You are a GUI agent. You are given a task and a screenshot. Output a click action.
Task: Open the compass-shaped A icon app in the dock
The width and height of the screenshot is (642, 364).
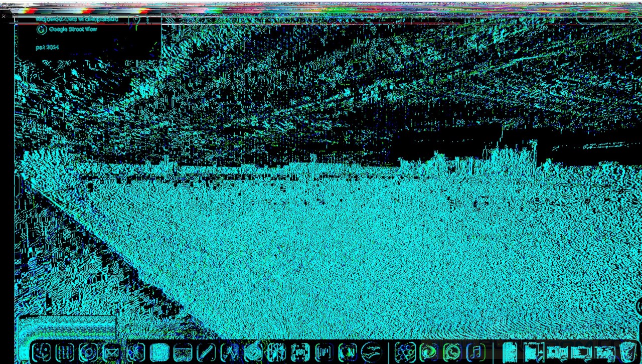click(230, 352)
